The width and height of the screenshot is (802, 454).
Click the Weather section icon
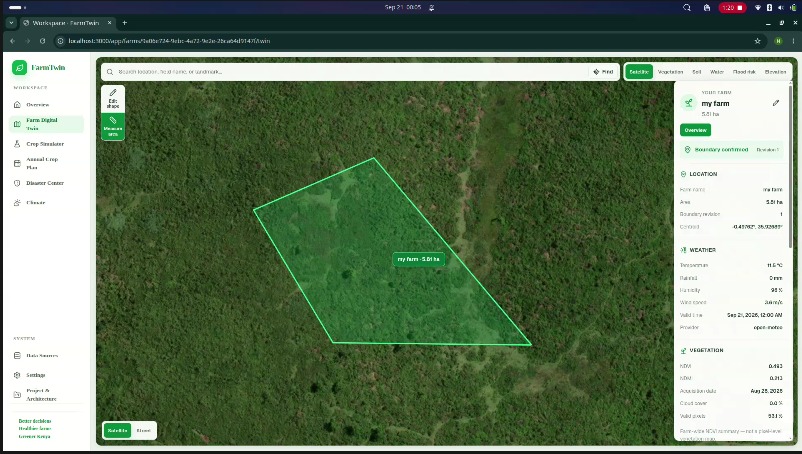click(683, 250)
